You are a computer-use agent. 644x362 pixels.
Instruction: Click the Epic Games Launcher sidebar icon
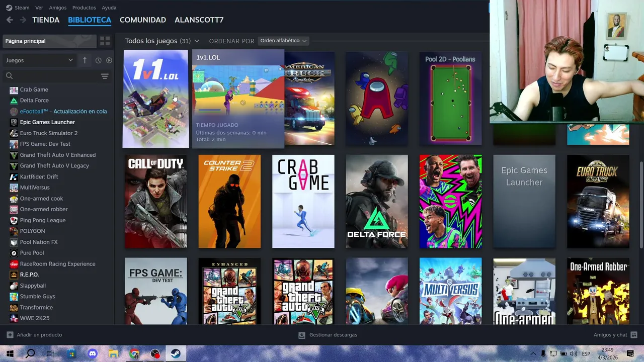[x=14, y=122]
